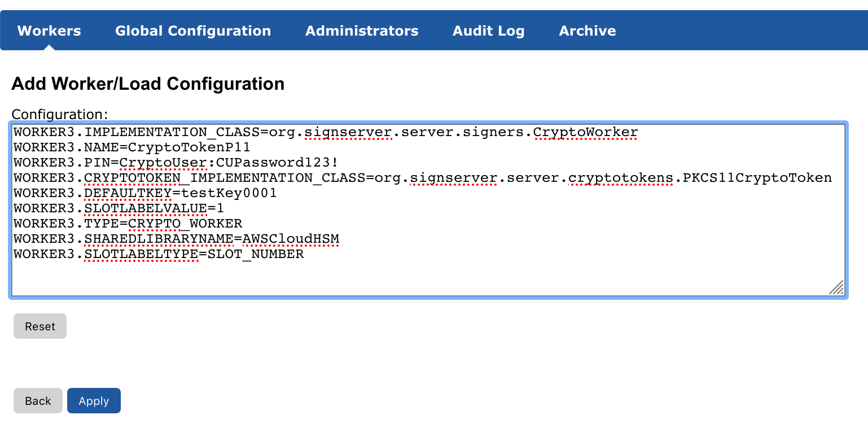Place cursor on the SHAREDLIBRARYNAME=AWSCloudHSM line

coord(176,239)
